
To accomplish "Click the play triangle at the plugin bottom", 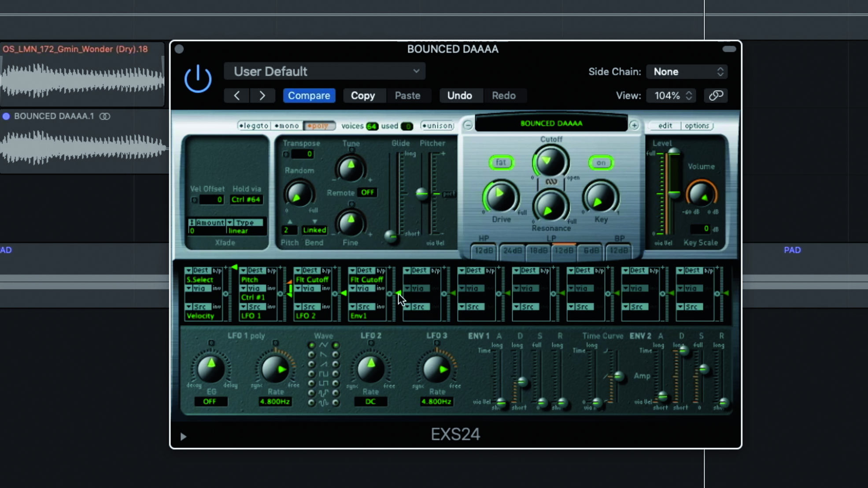I will pos(183,437).
